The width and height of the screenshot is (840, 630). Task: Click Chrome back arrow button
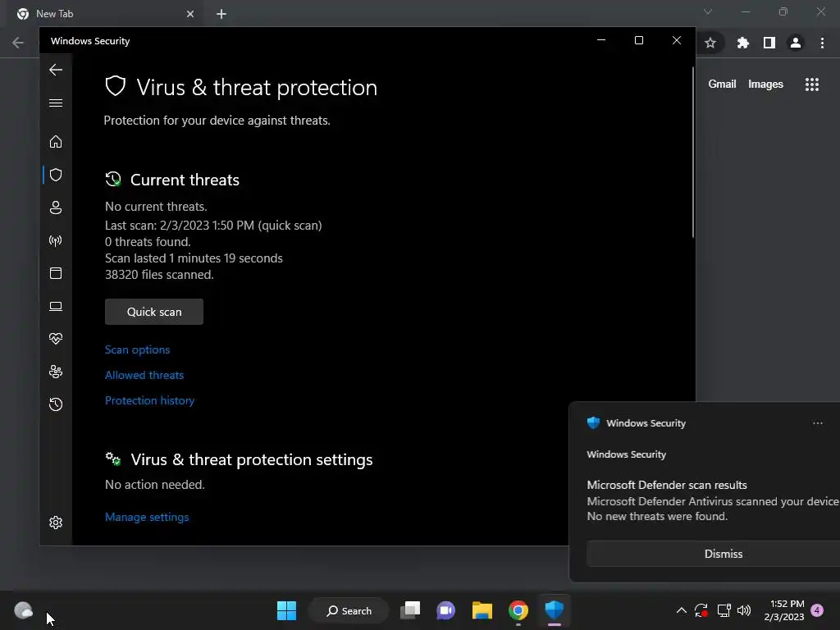pos(18,43)
